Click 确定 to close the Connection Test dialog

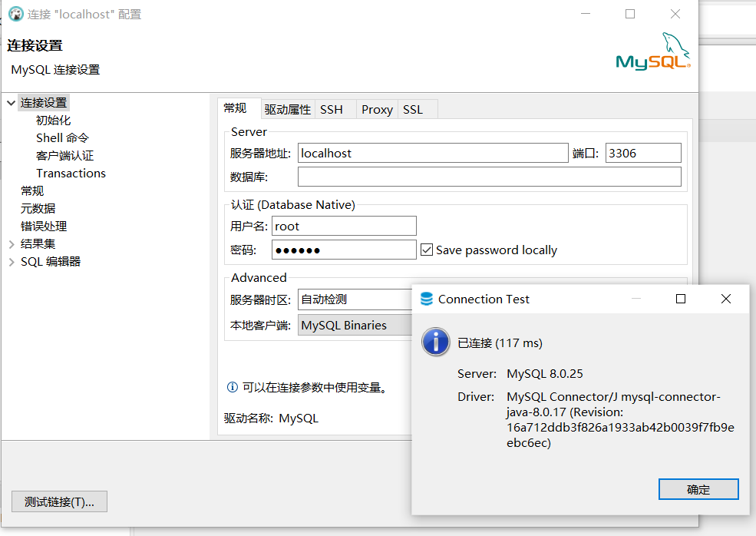(x=698, y=489)
